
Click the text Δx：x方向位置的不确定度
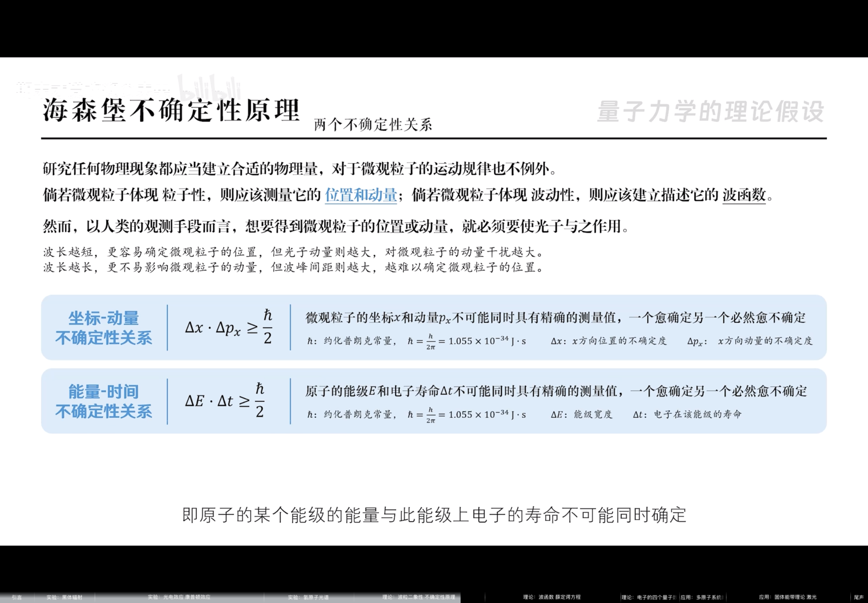609,341
